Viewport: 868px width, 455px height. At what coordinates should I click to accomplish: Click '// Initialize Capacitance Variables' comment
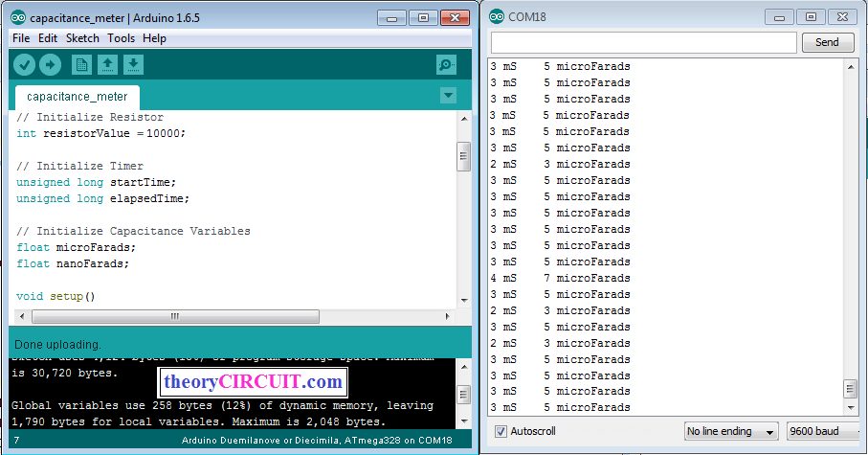click(x=133, y=231)
